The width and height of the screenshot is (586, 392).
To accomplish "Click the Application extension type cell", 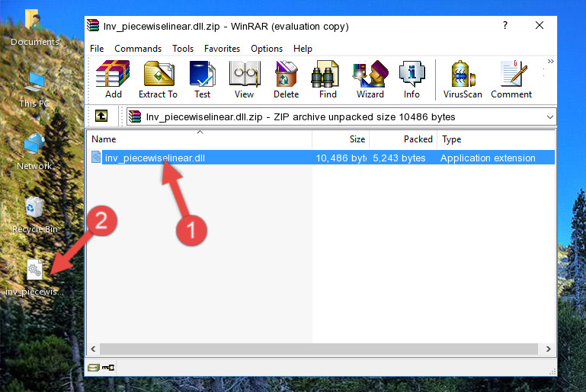I will [488, 158].
